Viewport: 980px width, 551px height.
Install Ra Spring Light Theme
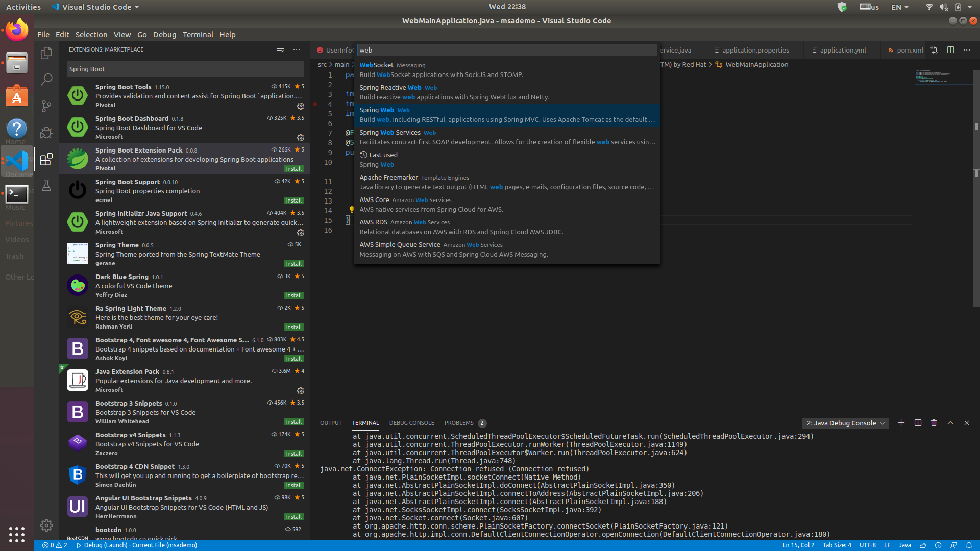click(x=293, y=327)
